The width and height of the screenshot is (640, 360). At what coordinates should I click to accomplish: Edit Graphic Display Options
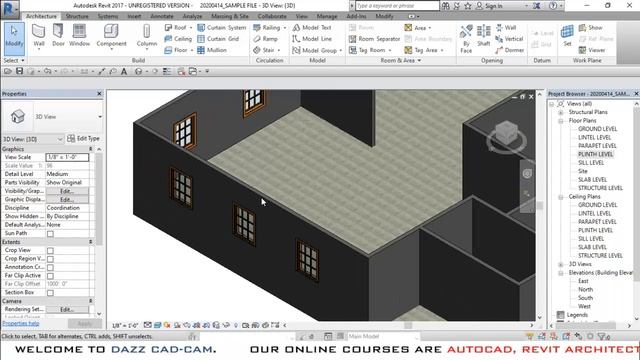pyautogui.click(x=67, y=200)
